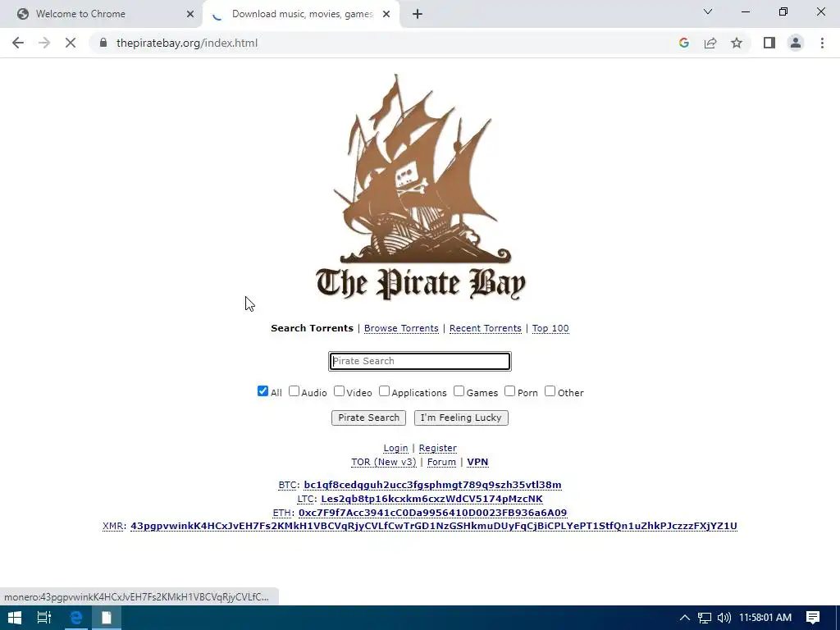Open Task View on the taskbar

(44, 618)
